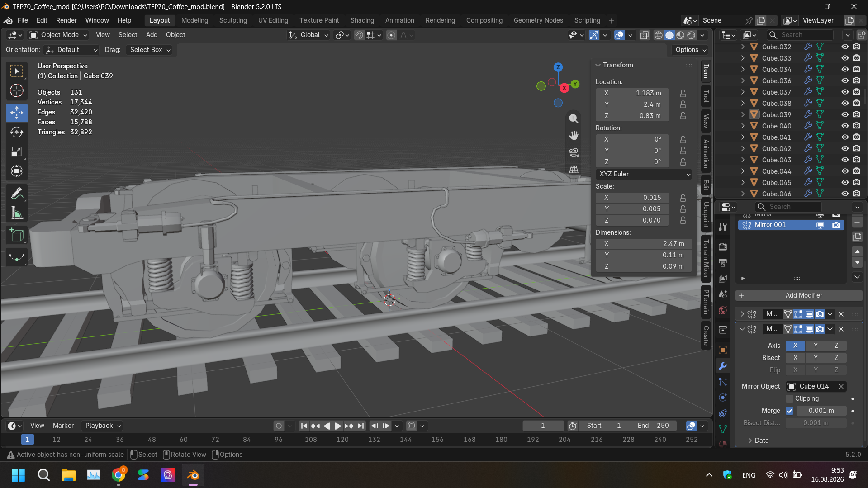
Task: Click the current frame field showing 1
Action: tap(543, 426)
